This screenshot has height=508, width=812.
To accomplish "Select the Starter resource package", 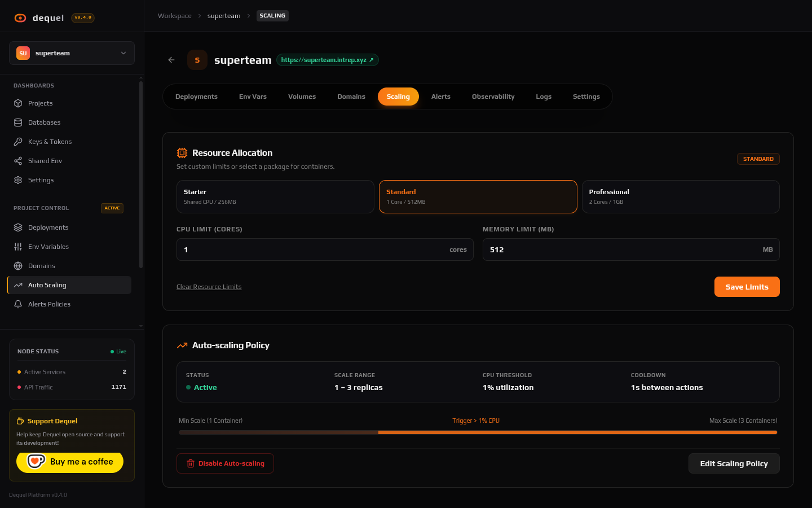I will [x=275, y=196].
